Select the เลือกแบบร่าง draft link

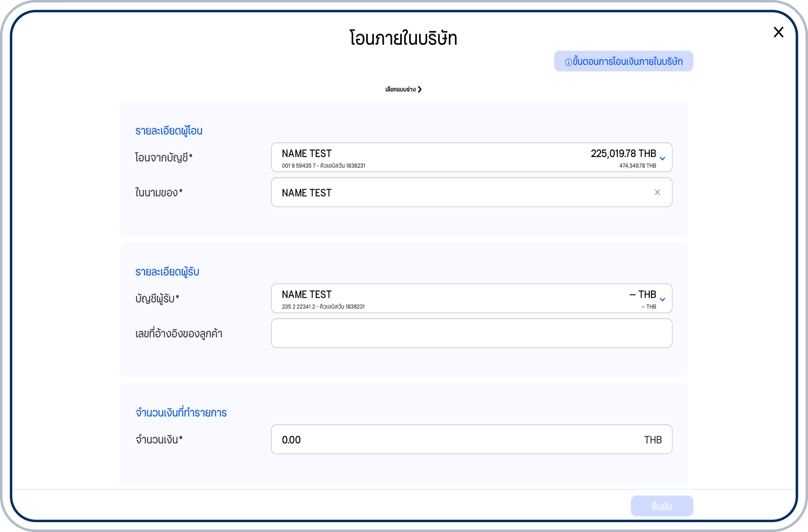point(400,89)
